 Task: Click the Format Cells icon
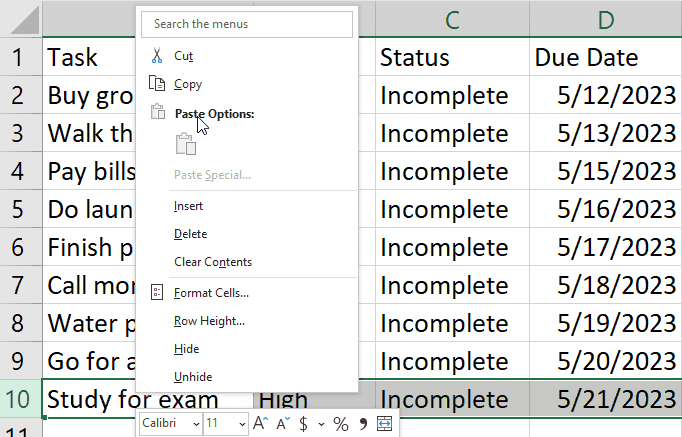(157, 293)
